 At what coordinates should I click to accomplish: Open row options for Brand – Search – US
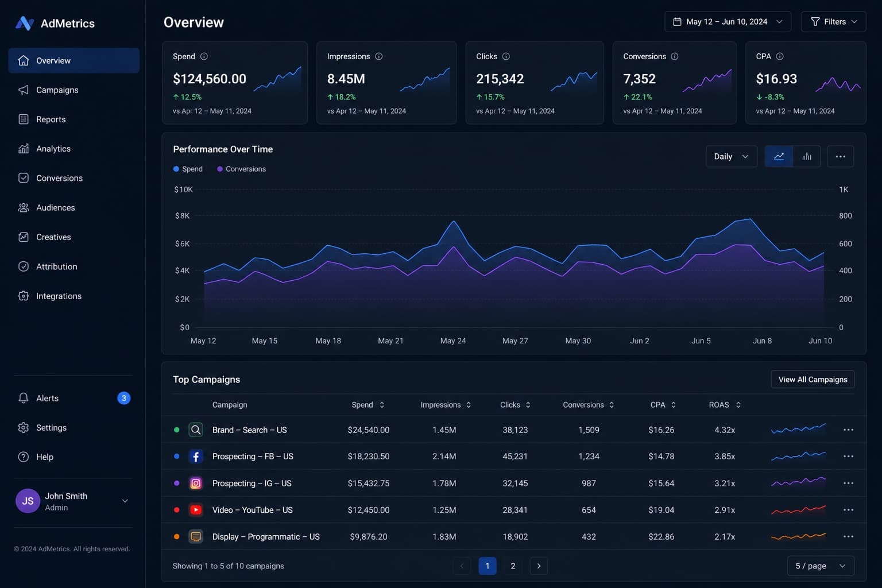(849, 430)
